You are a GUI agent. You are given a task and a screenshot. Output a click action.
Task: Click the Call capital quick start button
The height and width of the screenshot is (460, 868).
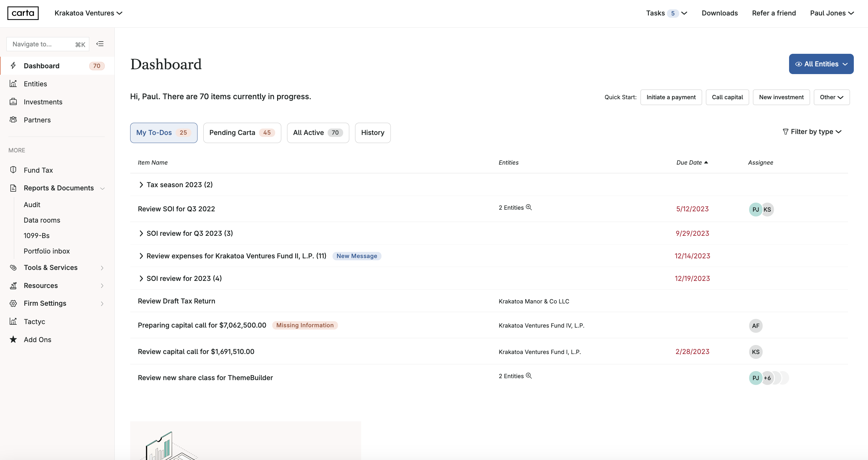point(727,97)
